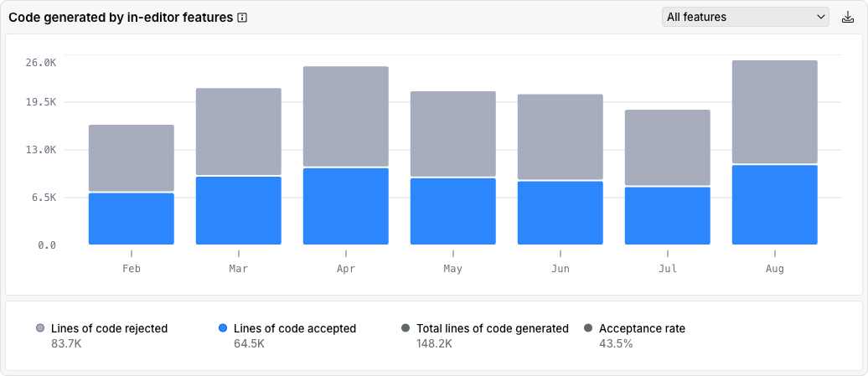Download chart data via download icon
This screenshot has height=376, width=868.
click(x=848, y=17)
